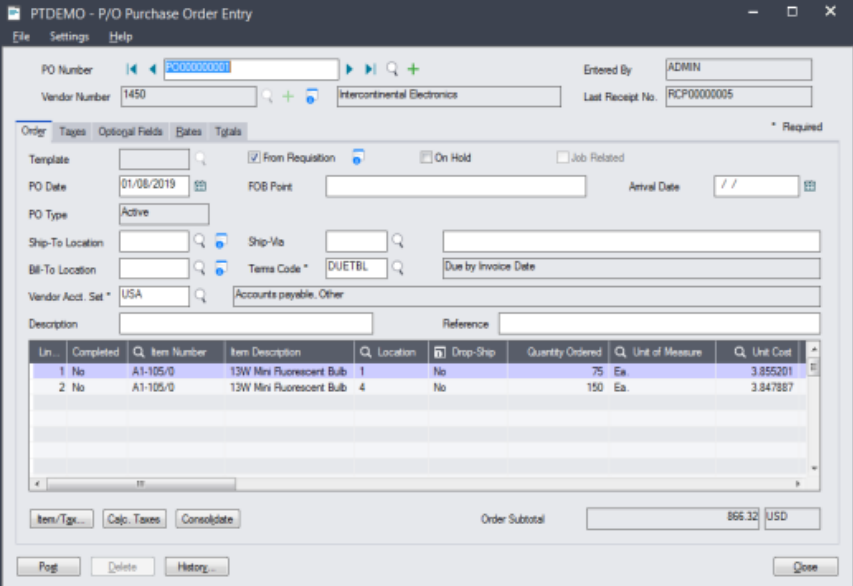Select quantity cell 75 in line 1
This screenshot has height=586, width=853.
(557, 371)
